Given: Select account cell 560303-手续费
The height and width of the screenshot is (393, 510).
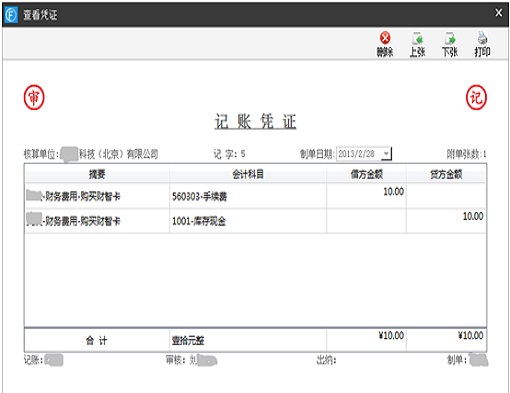Looking at the screenshot, I should (x=248, y=196).
